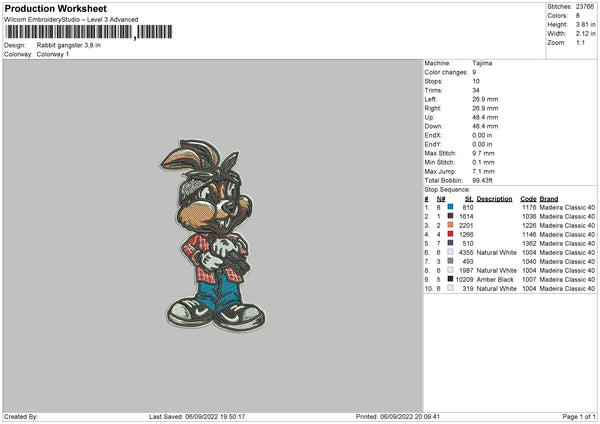Screen dimensions: 600x424
Task: Select 'Wilcom EmbroideryStudio – Level 3 Advanced' text
Action: click(x=71, y=20)
